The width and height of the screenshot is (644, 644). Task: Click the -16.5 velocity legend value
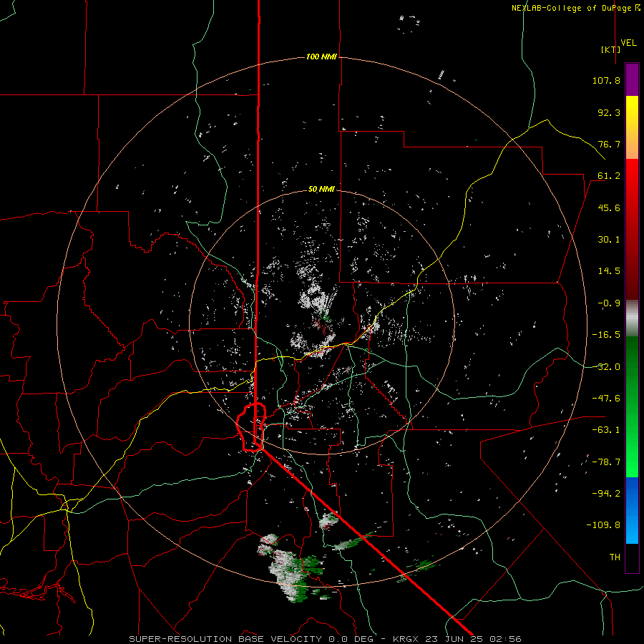point(606,335)
